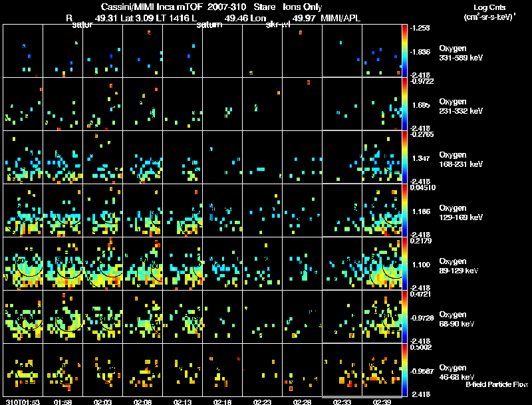The image size is (532, 405).
Task: Click the 'Oxygen 331-589 keV' row label
Action: tap(461, 53)
